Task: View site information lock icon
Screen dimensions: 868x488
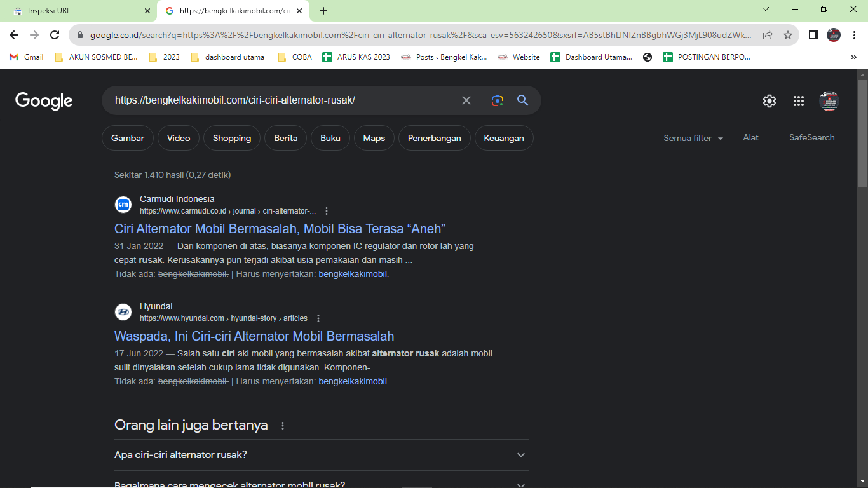Action: (x=80, y=35)
